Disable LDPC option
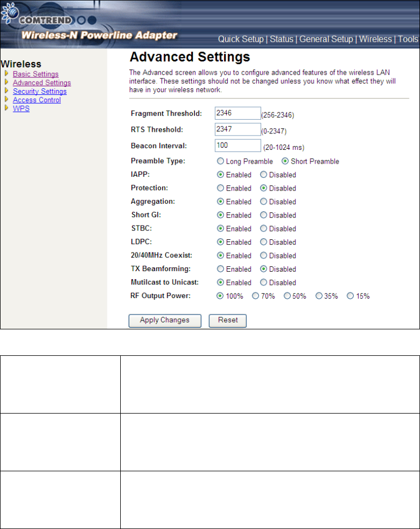 [263, 242]
